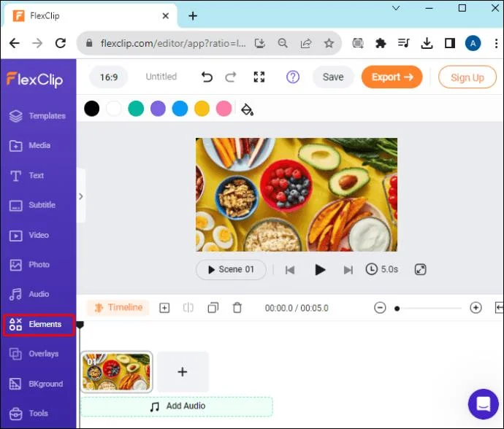Select the teal green color swatch
Viewport: 504px width, 429px height.
(136, 109)
